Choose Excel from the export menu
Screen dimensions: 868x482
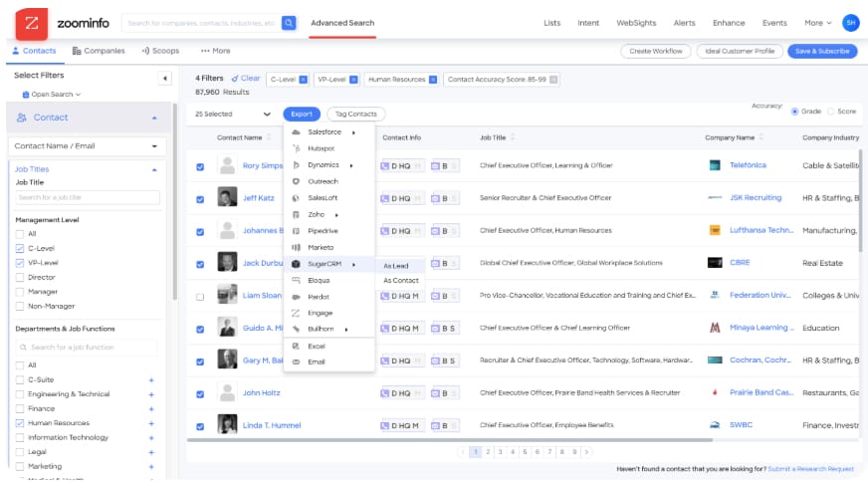click(x=317, y=346)
